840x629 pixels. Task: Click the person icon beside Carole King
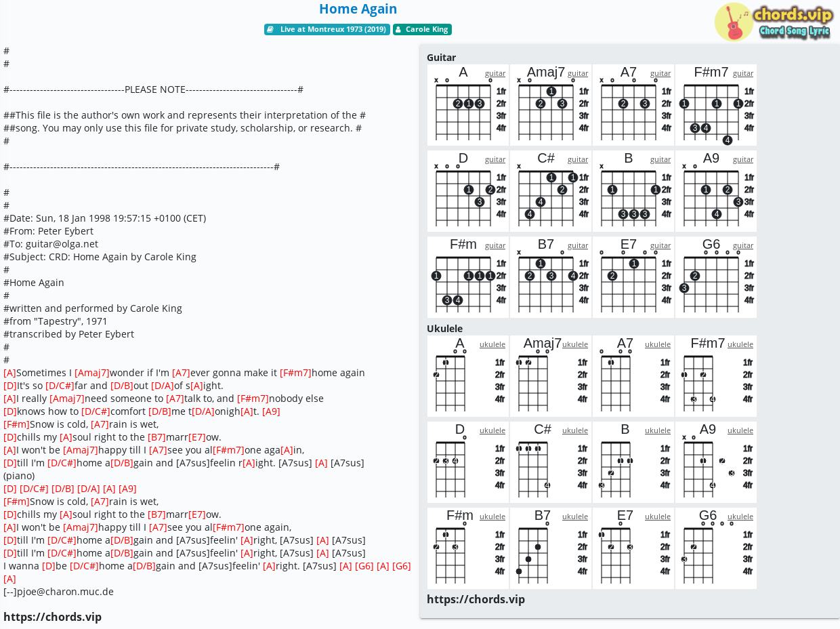[x=398, y=29]
